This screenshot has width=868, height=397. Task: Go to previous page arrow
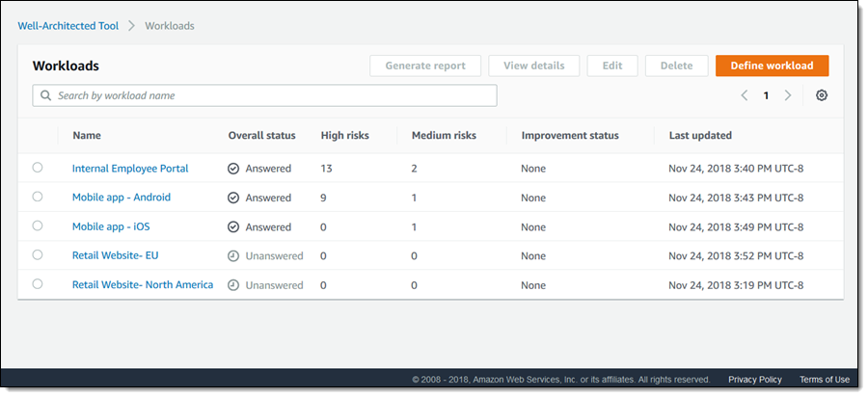tap(745, 95)
